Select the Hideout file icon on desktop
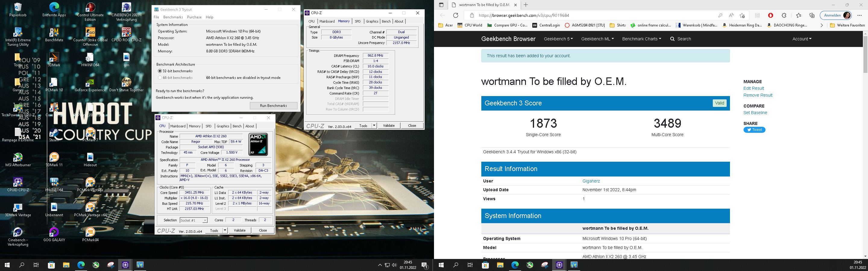 coord(90,160)
